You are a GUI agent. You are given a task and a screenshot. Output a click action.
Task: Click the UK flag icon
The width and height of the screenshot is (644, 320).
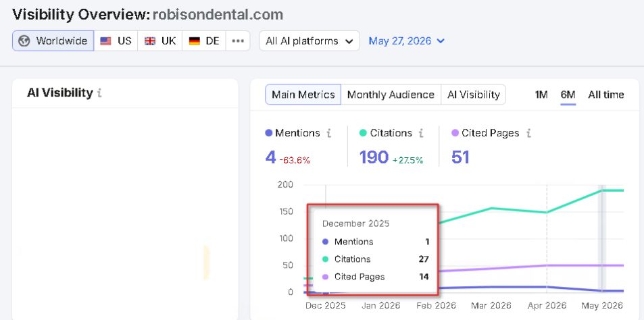(x=150, y=41)
